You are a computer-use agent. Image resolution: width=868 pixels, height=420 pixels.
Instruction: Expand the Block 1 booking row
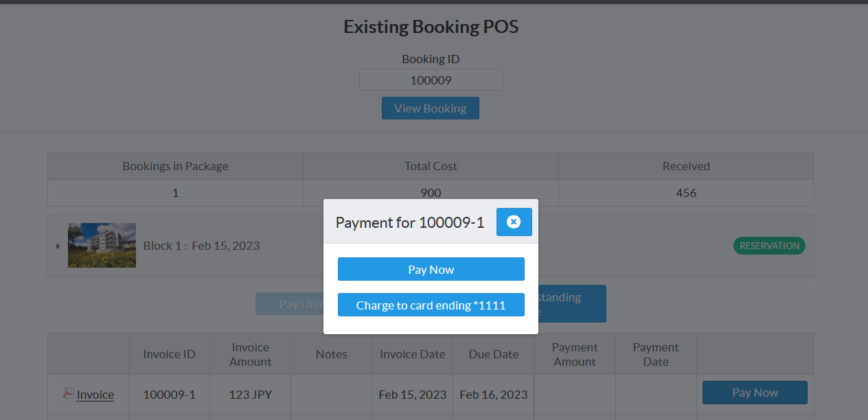point(58,246)
